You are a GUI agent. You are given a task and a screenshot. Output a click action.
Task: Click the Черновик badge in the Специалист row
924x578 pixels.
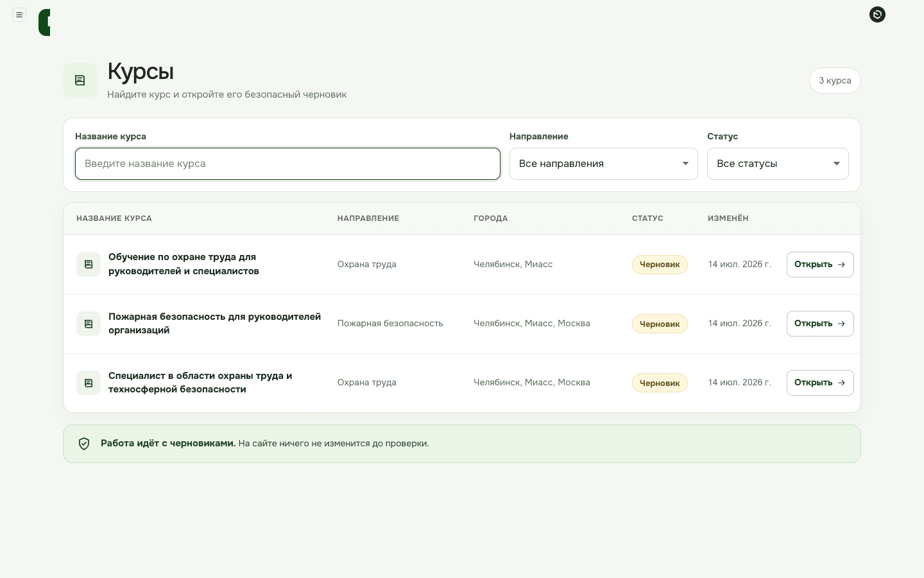(x=660, y=383)
